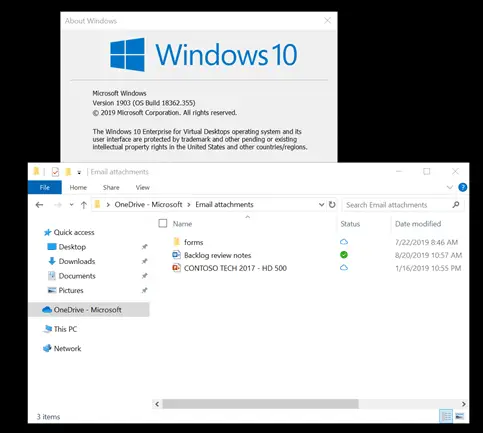Click the New folder quick access toolbar icon
This screenshot has width=483, height=433.
(68, 172)
